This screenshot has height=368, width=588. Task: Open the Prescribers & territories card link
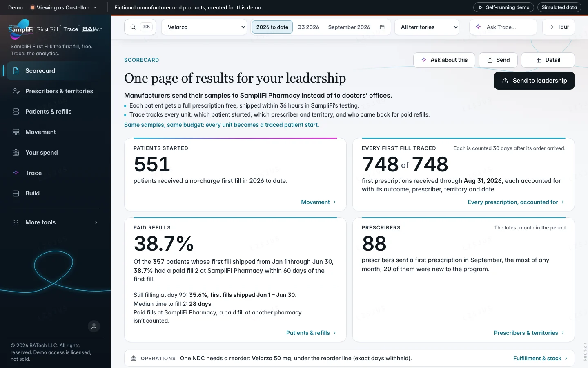click(x=529, y=333)
